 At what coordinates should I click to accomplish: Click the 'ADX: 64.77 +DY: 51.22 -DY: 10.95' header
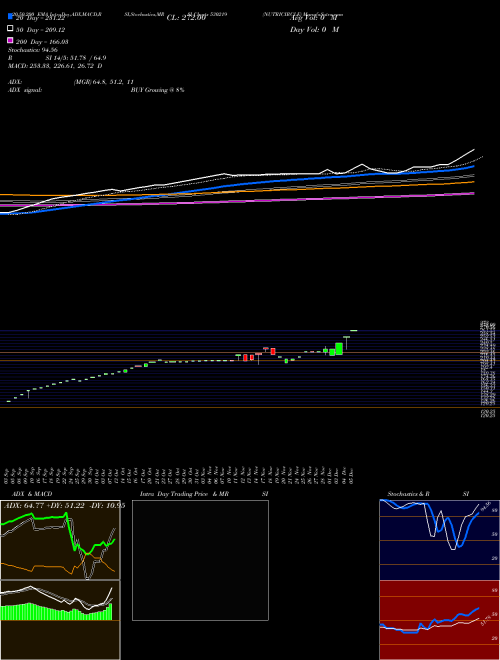[x=64, y=506]
